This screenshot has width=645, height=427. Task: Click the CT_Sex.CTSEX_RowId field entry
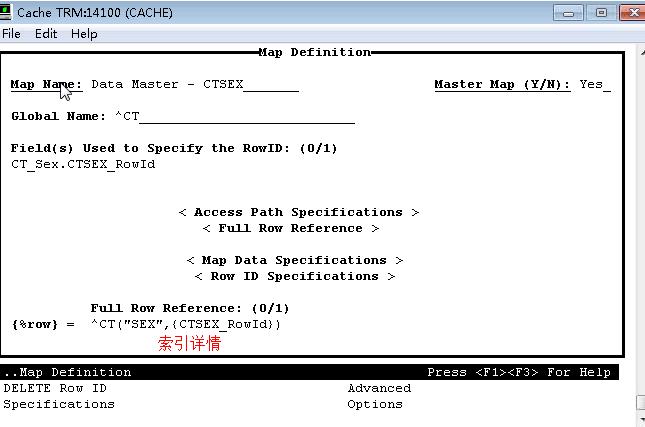click(x=83, y=164)
